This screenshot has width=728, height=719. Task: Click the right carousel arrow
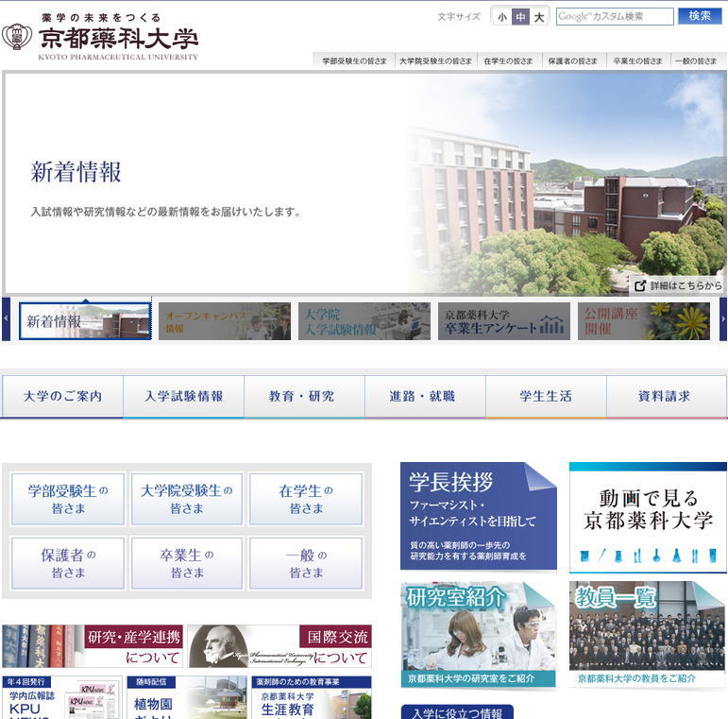pos(723,319)
